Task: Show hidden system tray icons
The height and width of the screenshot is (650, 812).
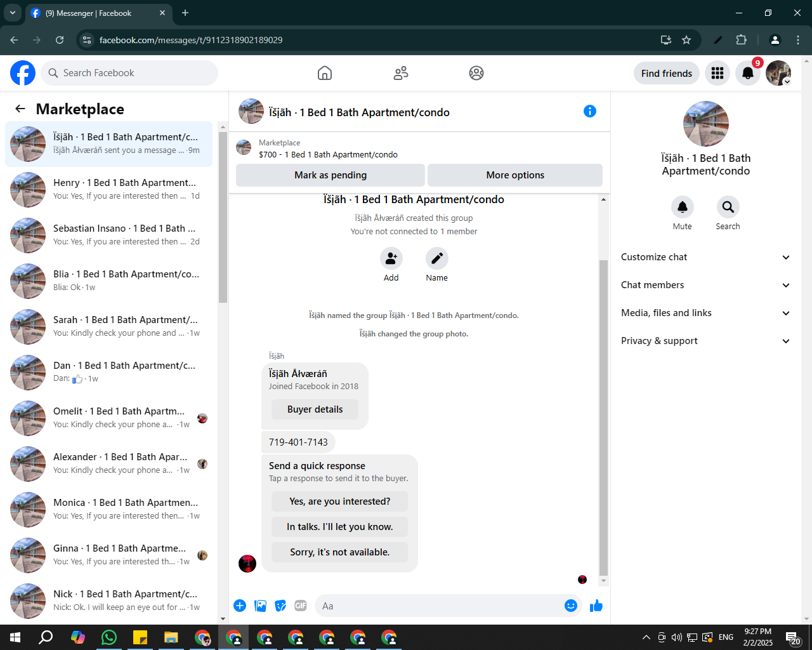Action: pos(646,637)
